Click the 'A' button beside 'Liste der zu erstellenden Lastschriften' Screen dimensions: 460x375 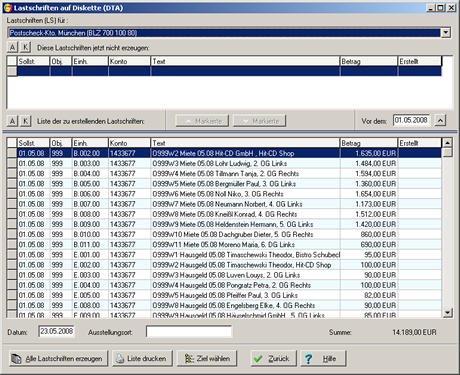click(x=12, y=121)
